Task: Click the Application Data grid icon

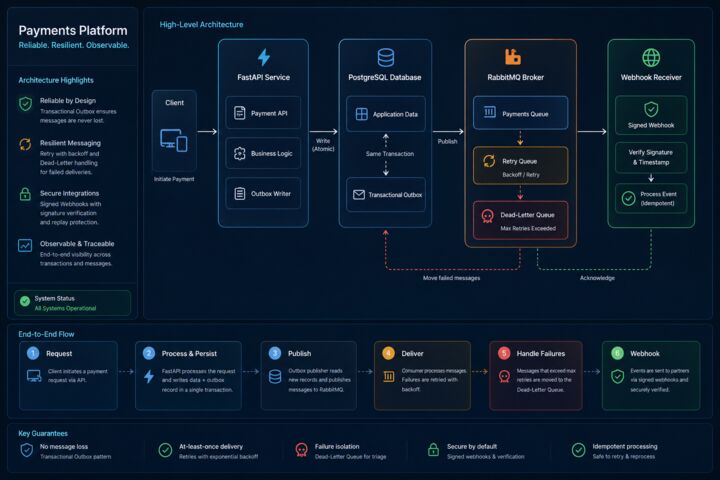Action: pyautogui.click(x=361, y=114)
